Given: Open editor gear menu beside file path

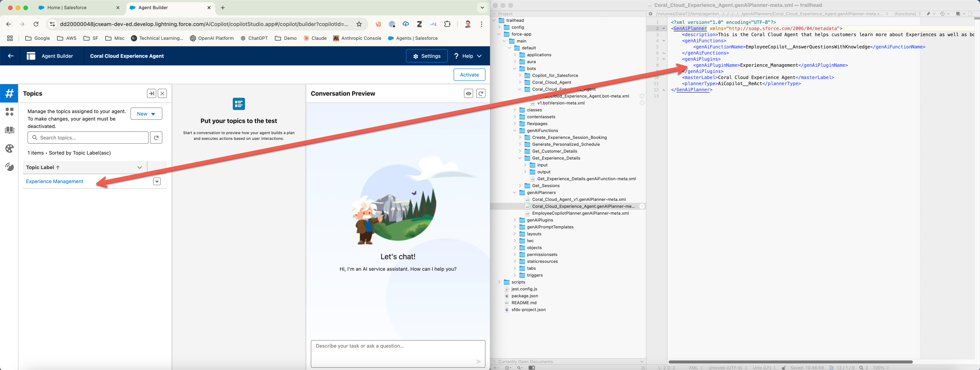Looking at the screenshot, I should 651,14.
